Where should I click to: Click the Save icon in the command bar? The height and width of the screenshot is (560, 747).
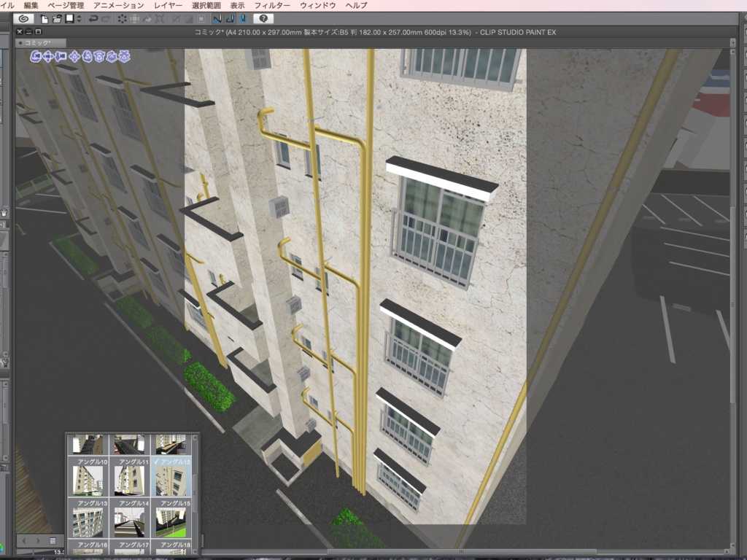[69, 20]
